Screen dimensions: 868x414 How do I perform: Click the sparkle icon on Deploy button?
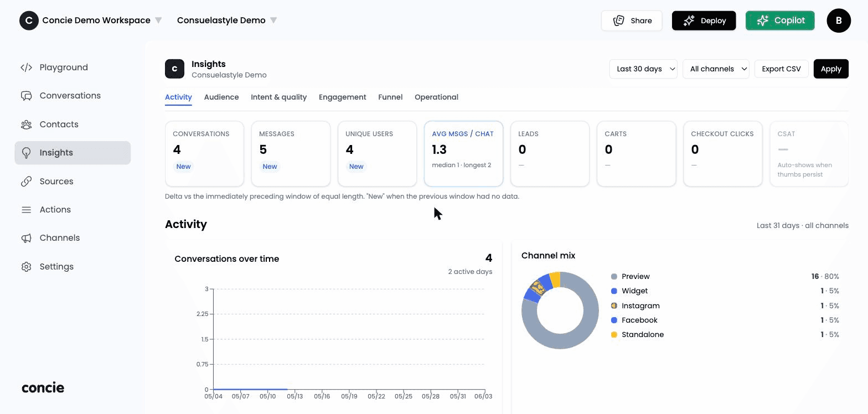click(689, 20)
